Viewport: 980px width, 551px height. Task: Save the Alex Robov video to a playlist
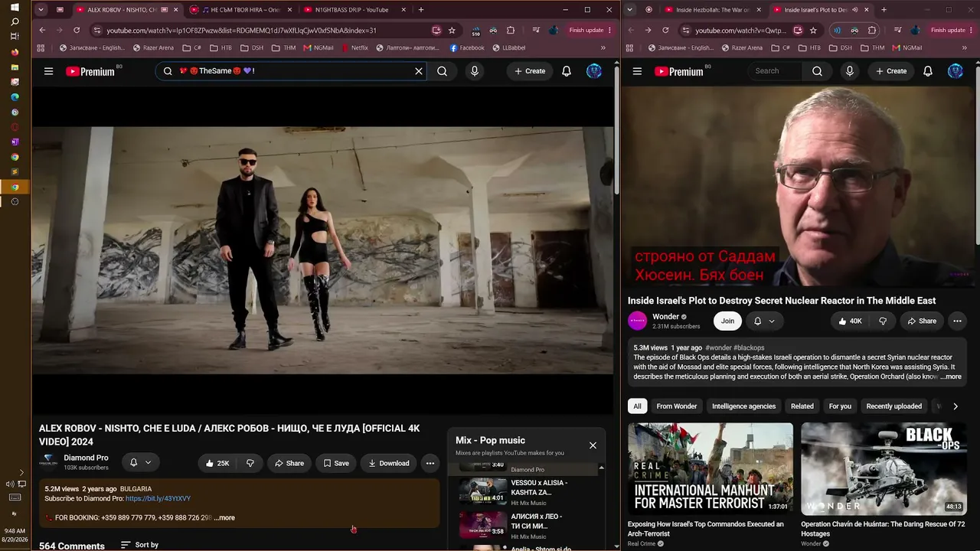pos(336,463)
